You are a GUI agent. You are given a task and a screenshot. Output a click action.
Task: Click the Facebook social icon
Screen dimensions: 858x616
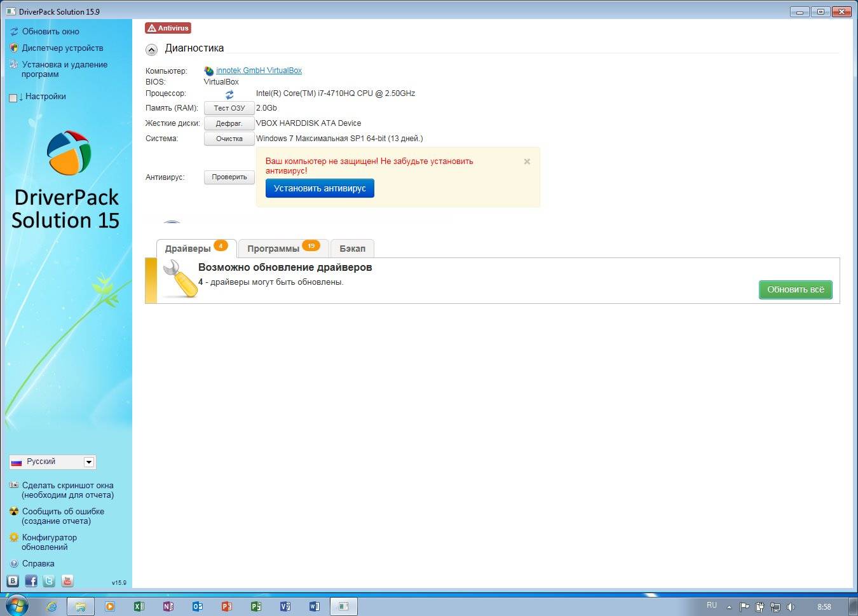[x=31, y=580]
